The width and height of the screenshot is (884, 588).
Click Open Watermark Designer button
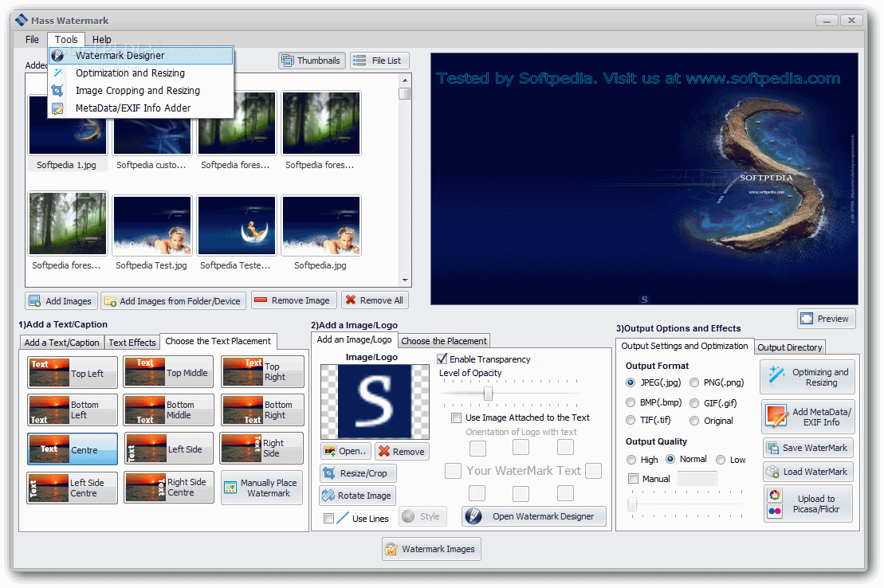[534, 516]
